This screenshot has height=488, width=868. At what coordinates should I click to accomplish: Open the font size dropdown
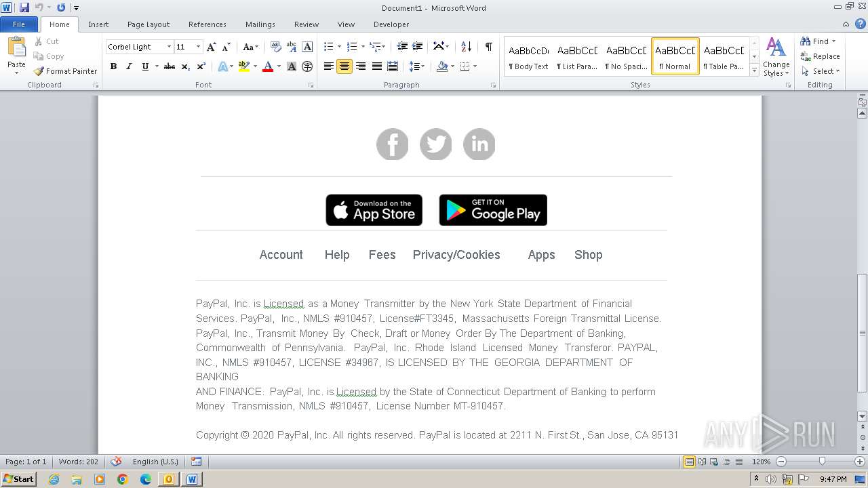coord(198,47)
